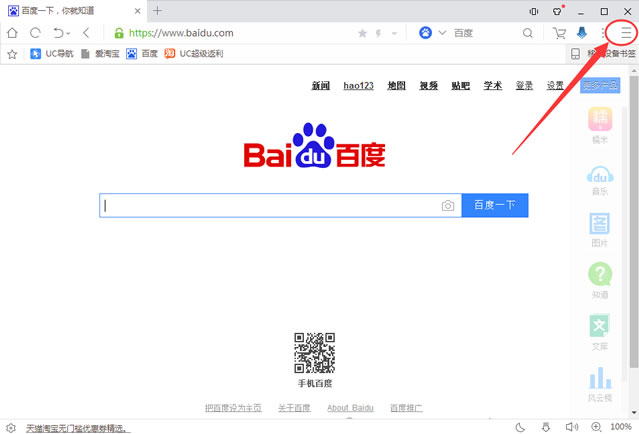Open the skin shirt icon in title bar

coord(557,11)
